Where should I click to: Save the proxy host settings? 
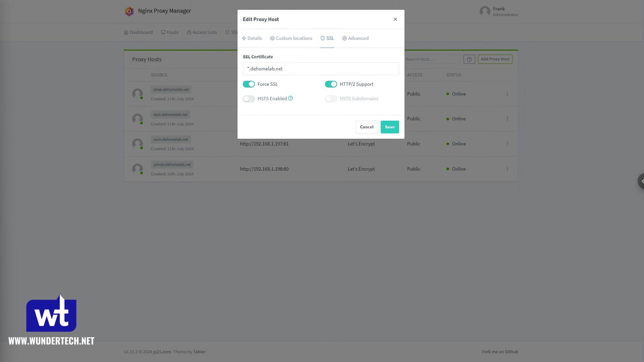point(389,127)
